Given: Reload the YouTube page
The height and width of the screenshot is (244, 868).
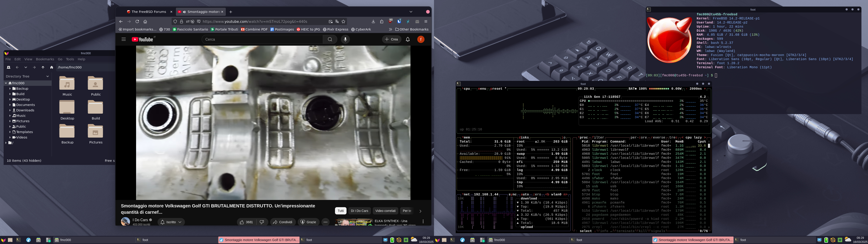Looking at the screenshot, I should point(137,21).
